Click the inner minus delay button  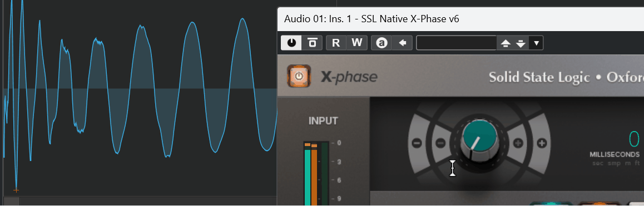click(x=440, y=143)
